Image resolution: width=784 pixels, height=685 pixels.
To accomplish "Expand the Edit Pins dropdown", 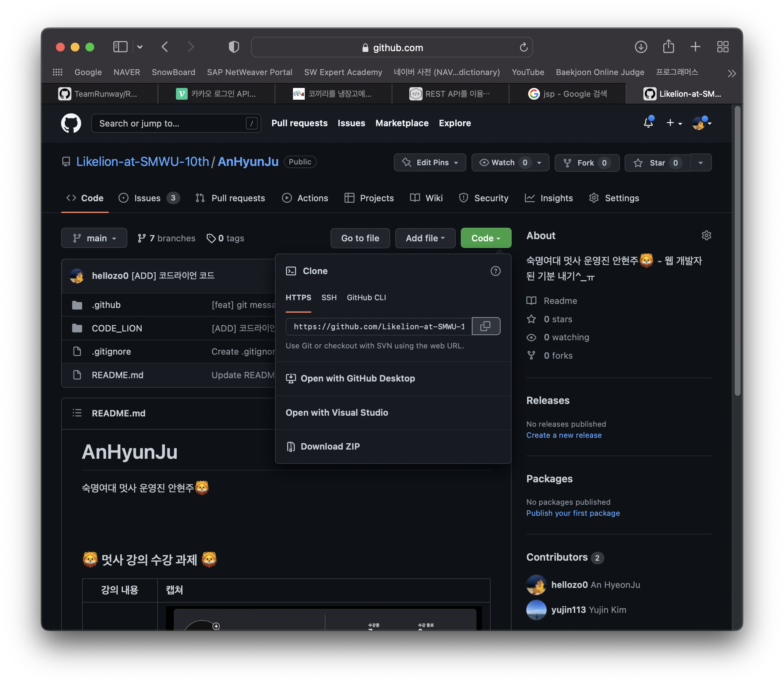I will [x=430, y=163].
